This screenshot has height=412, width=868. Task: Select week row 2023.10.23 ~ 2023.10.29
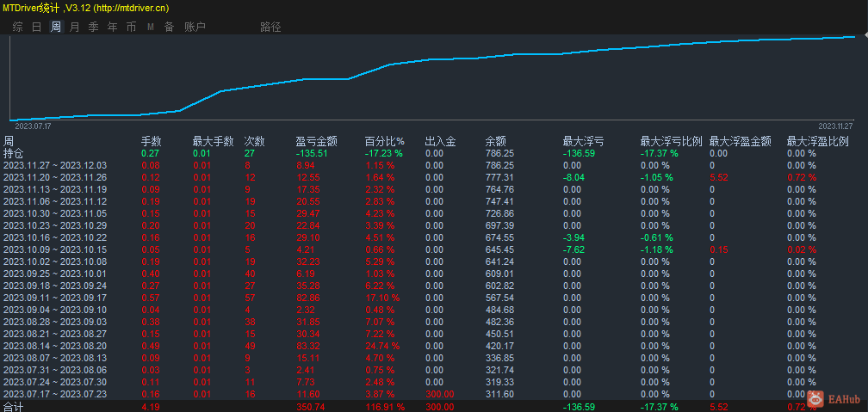click(x=55, y=225)
